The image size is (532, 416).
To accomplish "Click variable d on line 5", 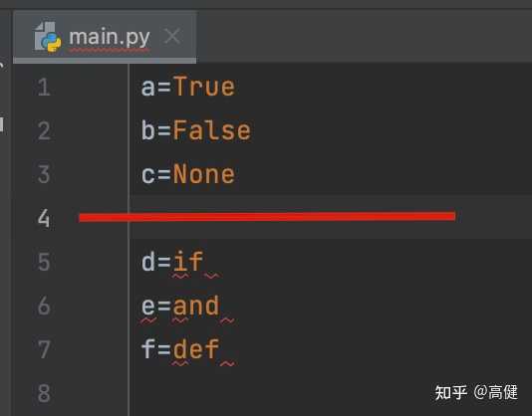I will point(147,262).
